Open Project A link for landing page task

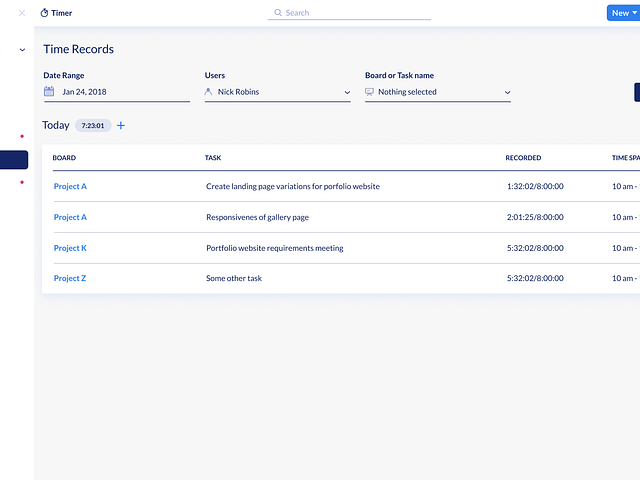tap(70, 186)
